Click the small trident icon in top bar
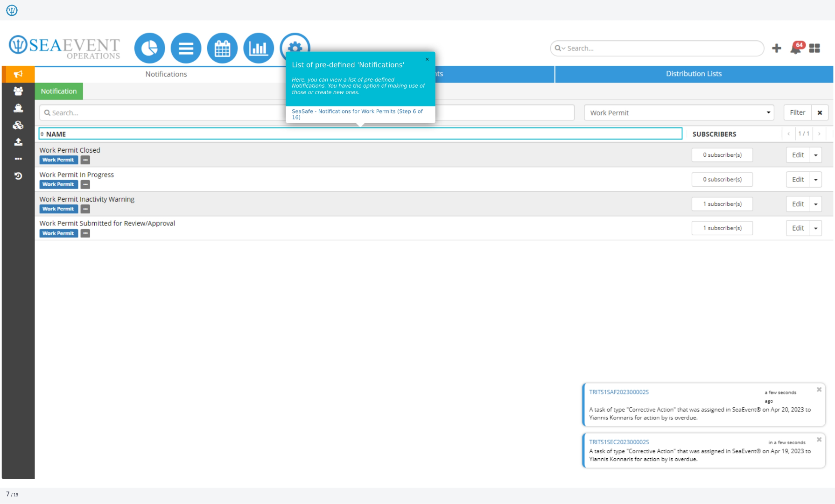Screen dimensions: 835x504 12,10
